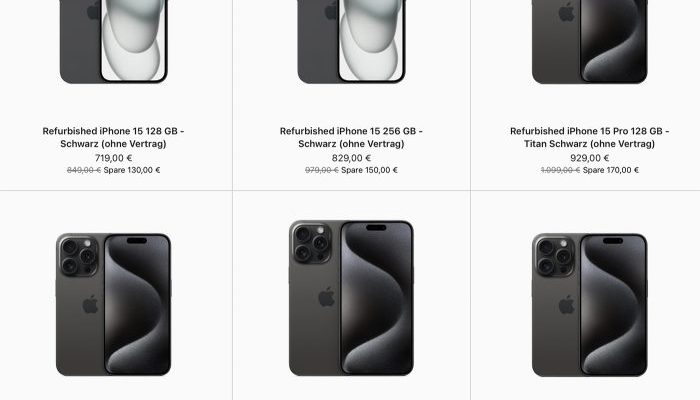
Task: Click the struck-through 979,00 € original price
Action: click(321, 170)
